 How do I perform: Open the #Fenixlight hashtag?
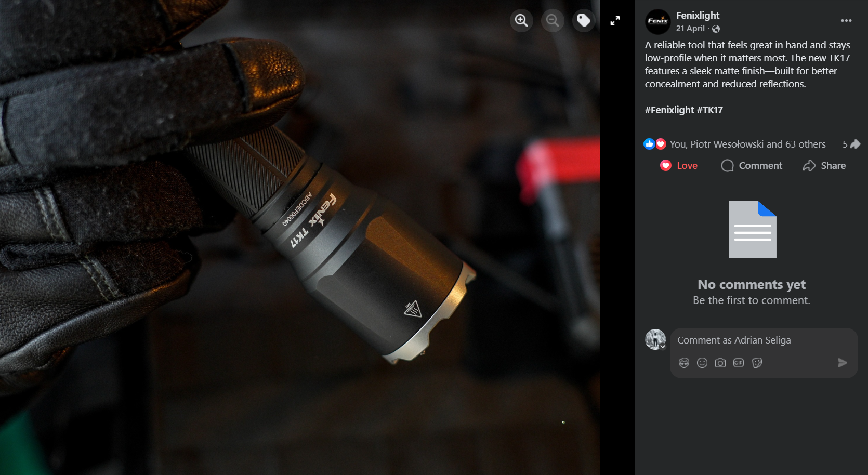pos(669,110)
